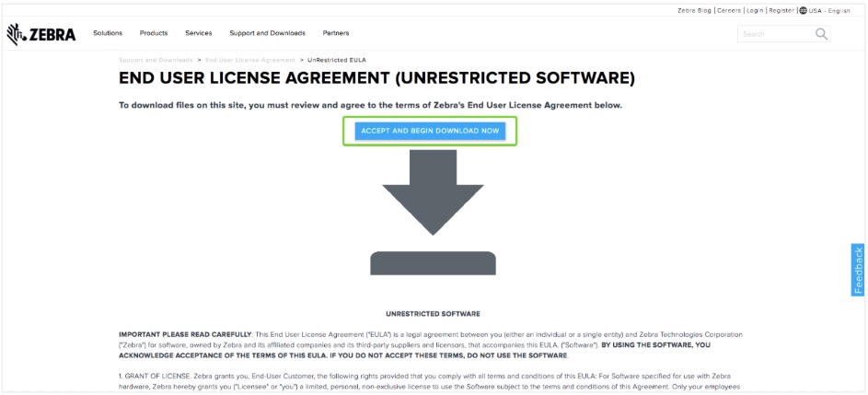868x395 pixels.
Task: Click the globe language icon
Action: tap(804, 10)
